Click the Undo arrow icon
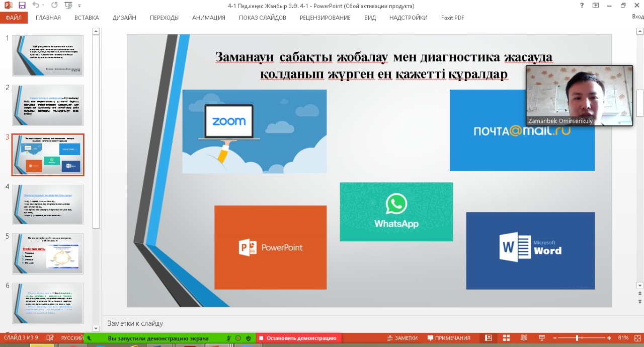 [36, 6]
